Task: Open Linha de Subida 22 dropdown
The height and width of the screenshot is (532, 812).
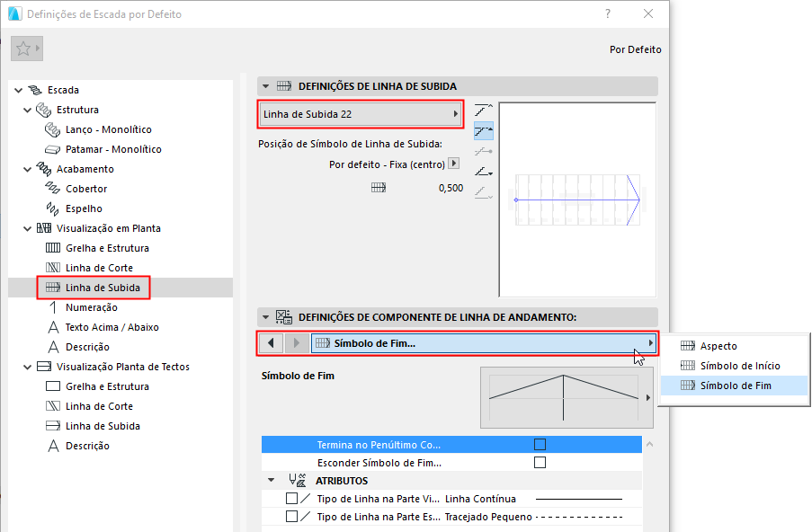Action: [360, 114]
